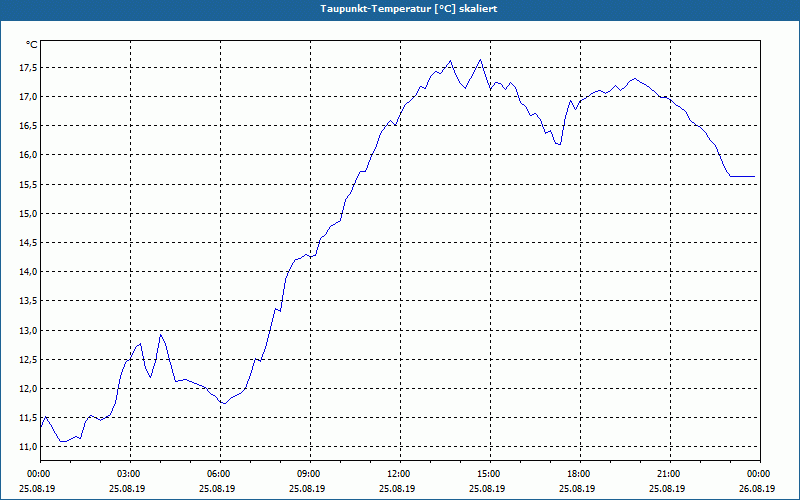Click the 26.08.19 date label
Image resolution: width=800 pixels, height=500 pixels.
(x=757, y=488)
